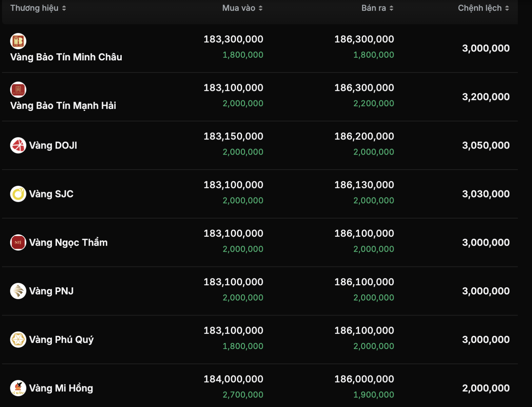Sort by Bán ra sell price
The image size is (532, 407).
click(377, 8)
